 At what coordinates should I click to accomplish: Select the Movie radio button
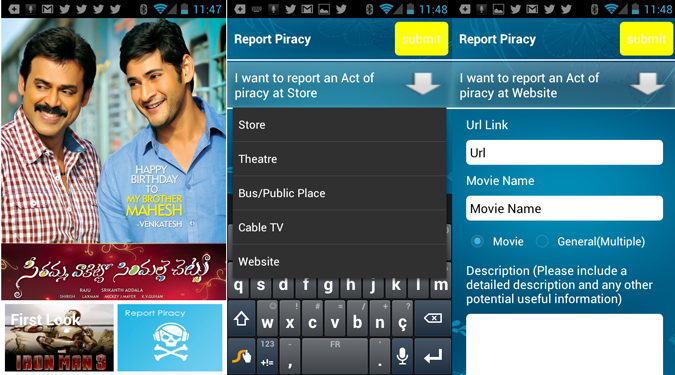[477, 242]
